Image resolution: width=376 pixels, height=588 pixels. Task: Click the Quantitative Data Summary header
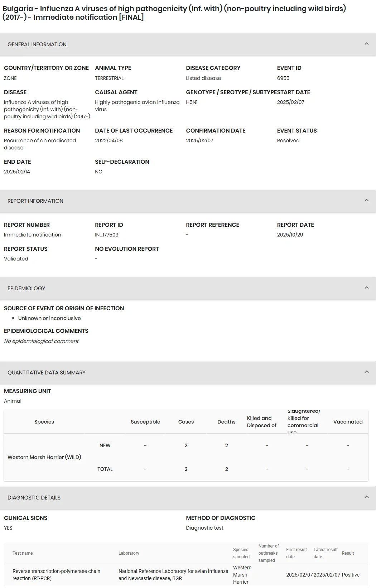pyautogui.click(x=188, y=373)
